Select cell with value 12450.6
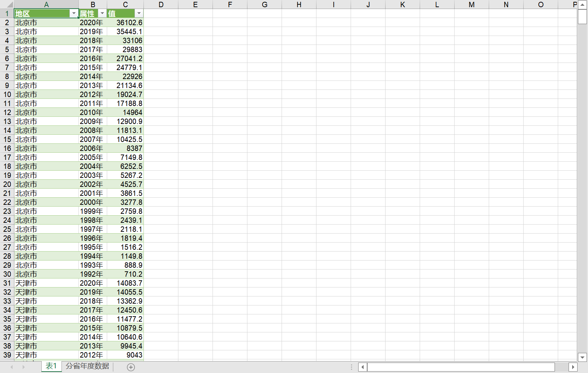This screenshot has height=373, width=588. coord(125,310)
